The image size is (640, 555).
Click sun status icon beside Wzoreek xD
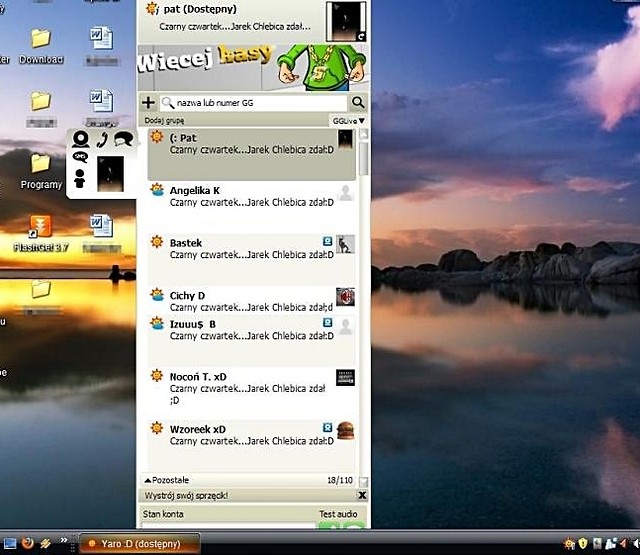[x=157, y=428]
